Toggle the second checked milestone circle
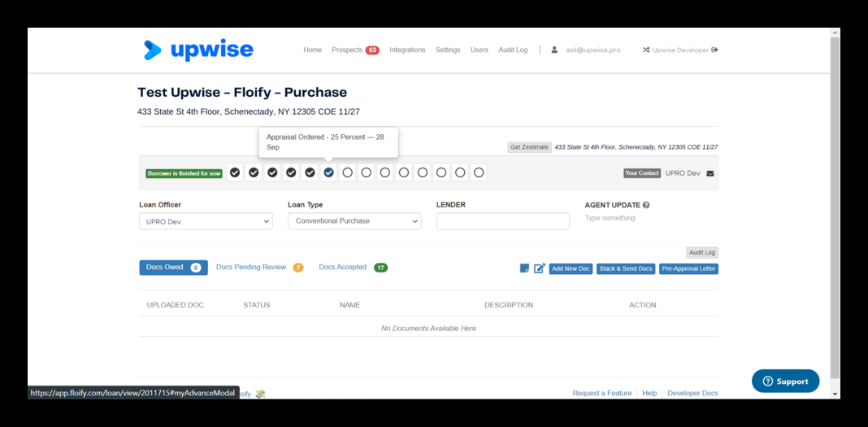This screenshot has height=427, width=868. [254, 172]
